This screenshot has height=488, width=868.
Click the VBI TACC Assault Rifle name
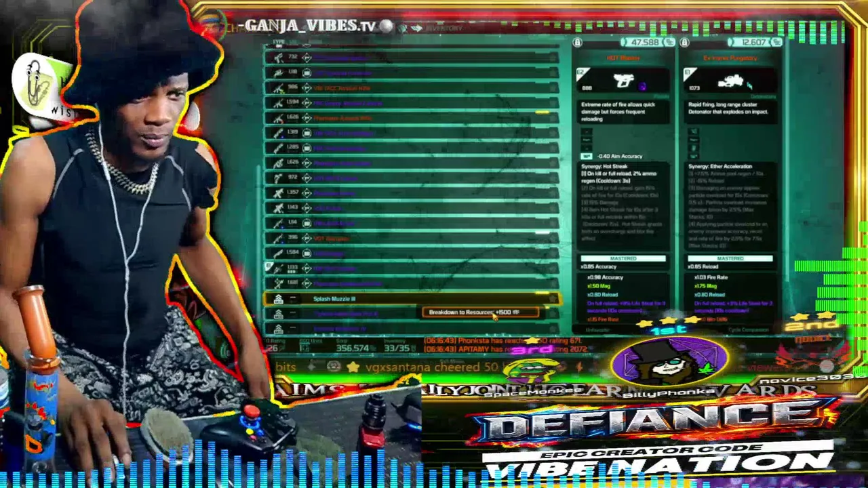(342, 88)
